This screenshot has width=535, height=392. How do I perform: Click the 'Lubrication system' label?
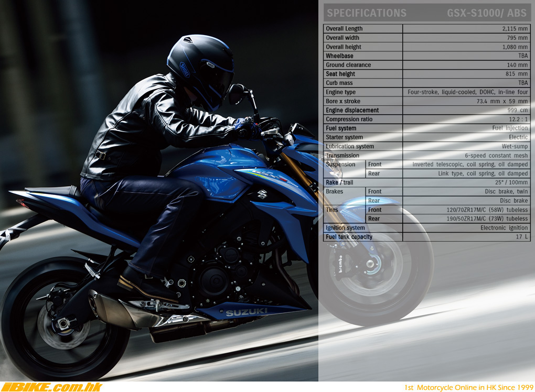pyautogui.click(x=350, y=146)
